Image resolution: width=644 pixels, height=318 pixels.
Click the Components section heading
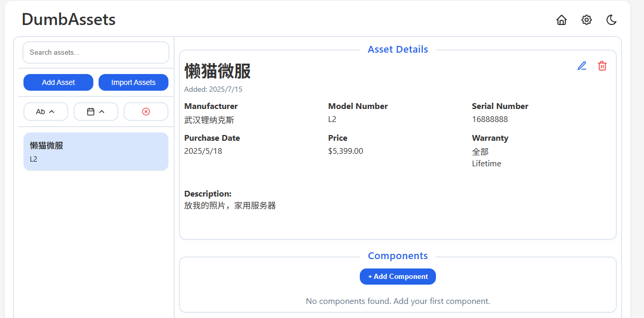click(x=398, y=256)
